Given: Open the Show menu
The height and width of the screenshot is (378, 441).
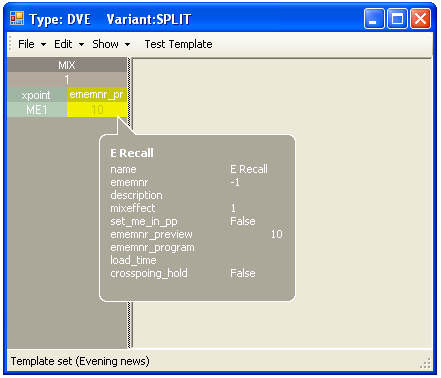Looking at the screenshot, I should pos(105,44).
